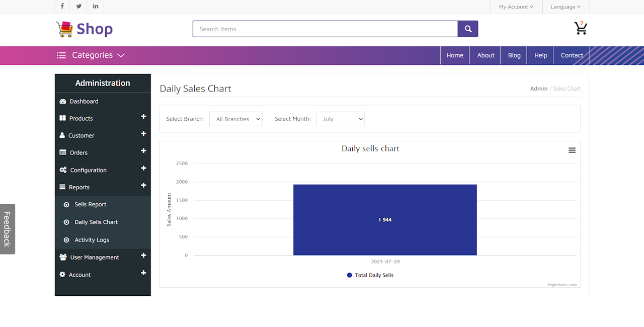The image size is (644, 327).
Task: Open the month selector showing July
Action: coord(340,119)
